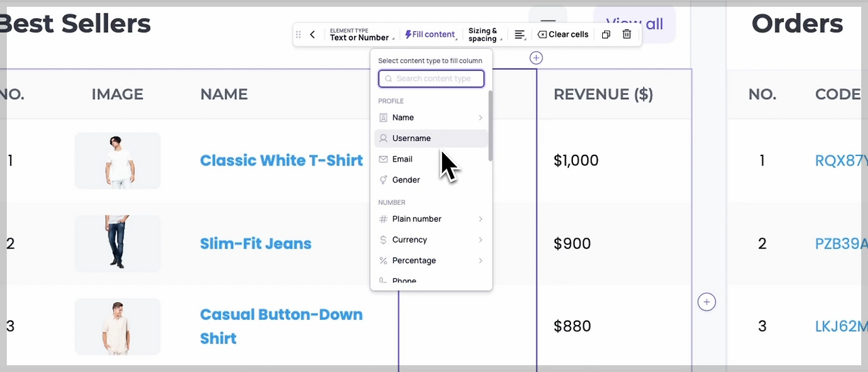This screenshot has height=372, width=868.
Task: Click the Best Sellers heading
Action: coord(75,24)
